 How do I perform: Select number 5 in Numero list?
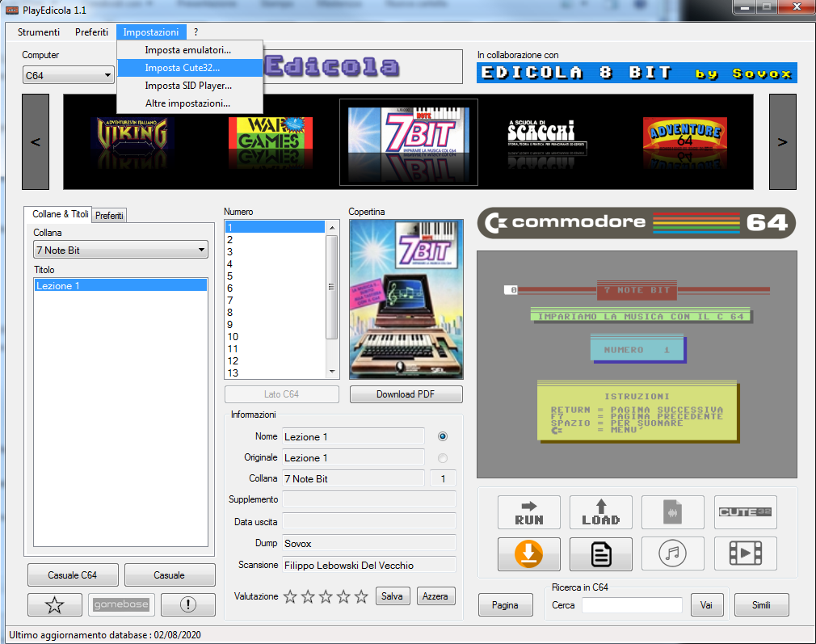coord(275,276)
